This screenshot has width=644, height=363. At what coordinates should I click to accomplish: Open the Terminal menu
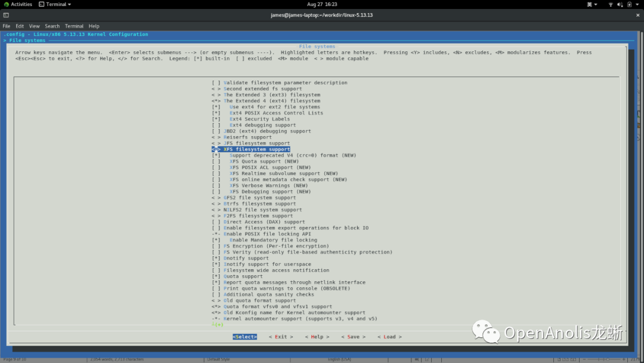(x=74, y=26)
